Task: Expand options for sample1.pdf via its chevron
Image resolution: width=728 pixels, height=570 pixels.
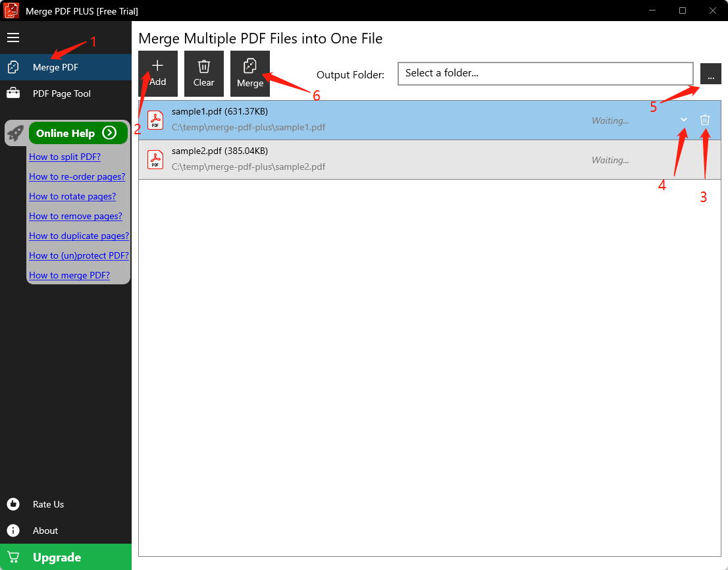Action: tap(683, 120)
